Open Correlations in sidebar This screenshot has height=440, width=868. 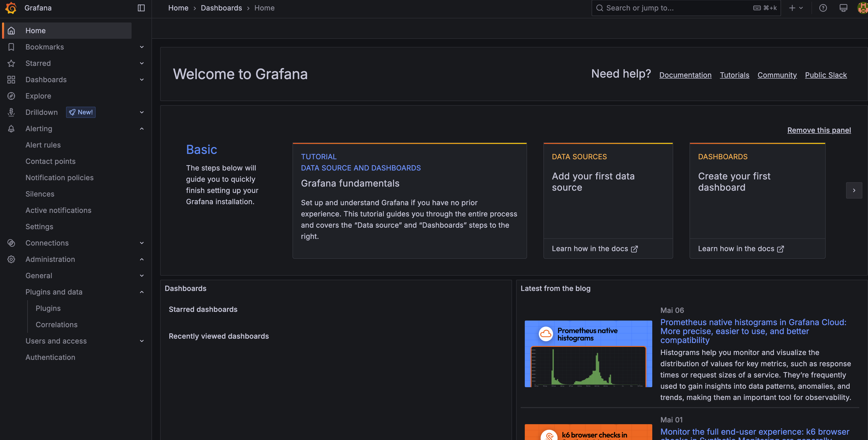pos(57,325)
